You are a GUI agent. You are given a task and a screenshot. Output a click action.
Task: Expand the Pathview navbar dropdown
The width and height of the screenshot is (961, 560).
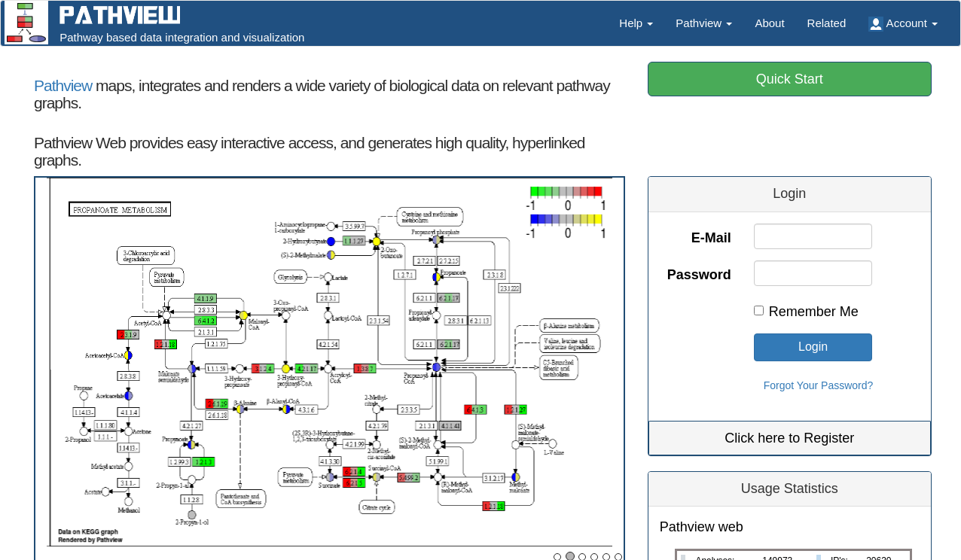[x=703, y=23]
